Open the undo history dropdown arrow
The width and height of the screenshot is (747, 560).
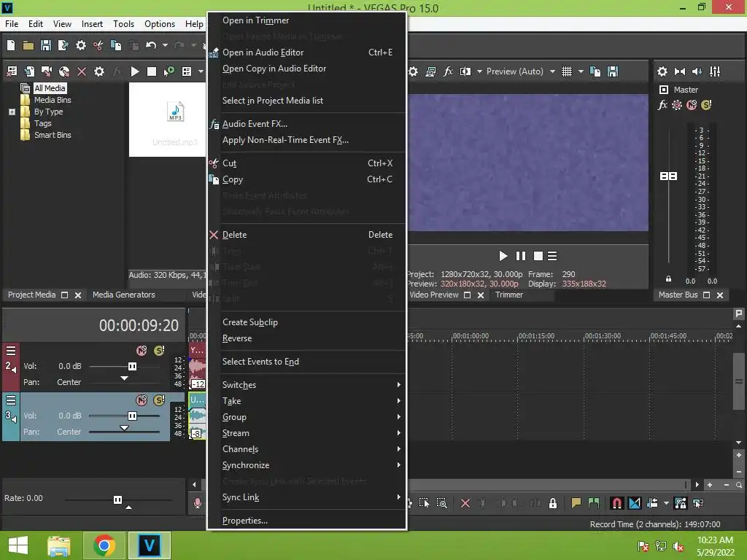165,45
